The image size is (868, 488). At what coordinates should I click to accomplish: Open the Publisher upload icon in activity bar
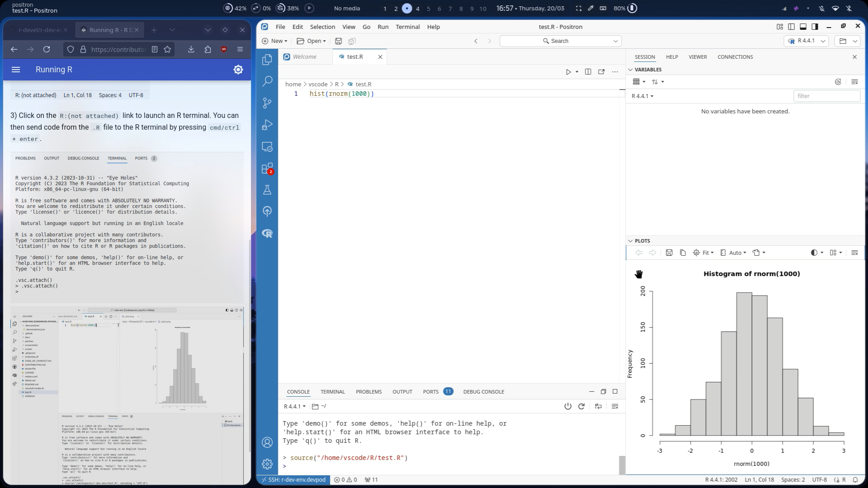[x=267, y=211]
